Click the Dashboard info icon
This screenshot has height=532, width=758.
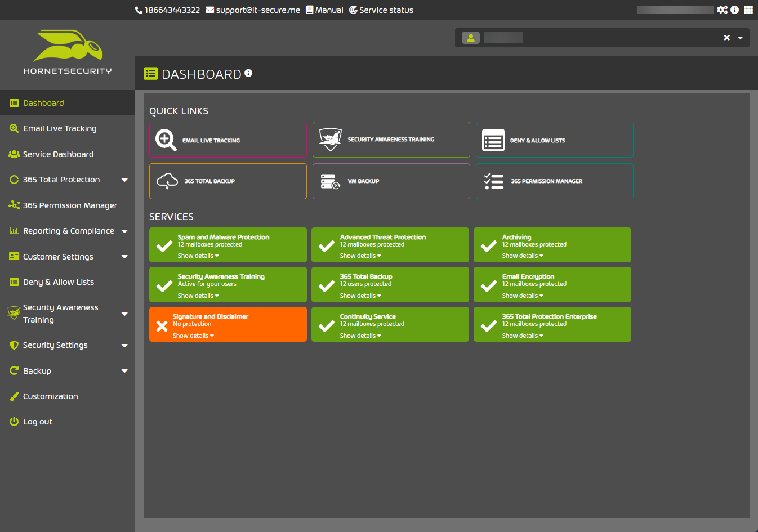[248, 73]
